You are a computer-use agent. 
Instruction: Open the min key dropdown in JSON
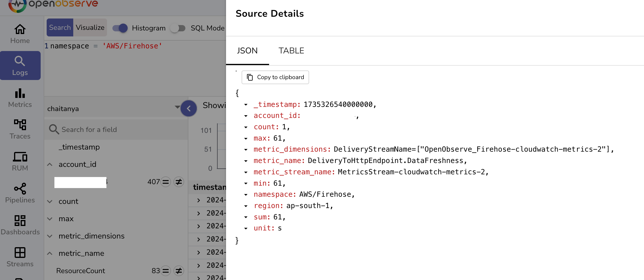[246, 184]
